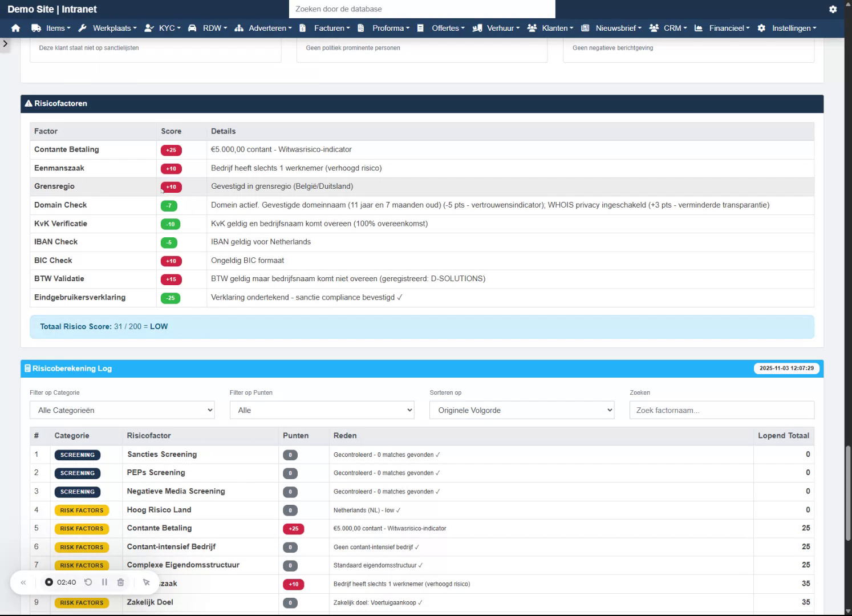Toggle the cursor highlight icon in recorder

tap(146, 582)
